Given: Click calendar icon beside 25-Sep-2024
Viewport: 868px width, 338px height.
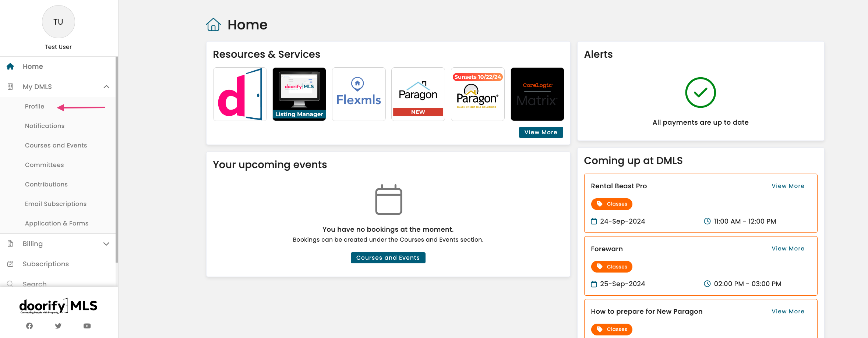Looking at the screenshot, I should click(x=594, y=284).
